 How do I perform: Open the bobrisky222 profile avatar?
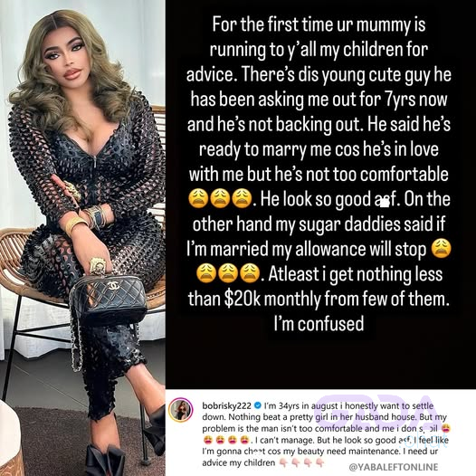(x=181, y=410)
